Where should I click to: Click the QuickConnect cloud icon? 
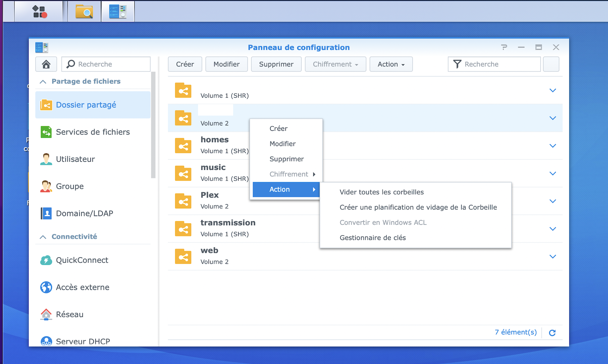coord(46,260)
